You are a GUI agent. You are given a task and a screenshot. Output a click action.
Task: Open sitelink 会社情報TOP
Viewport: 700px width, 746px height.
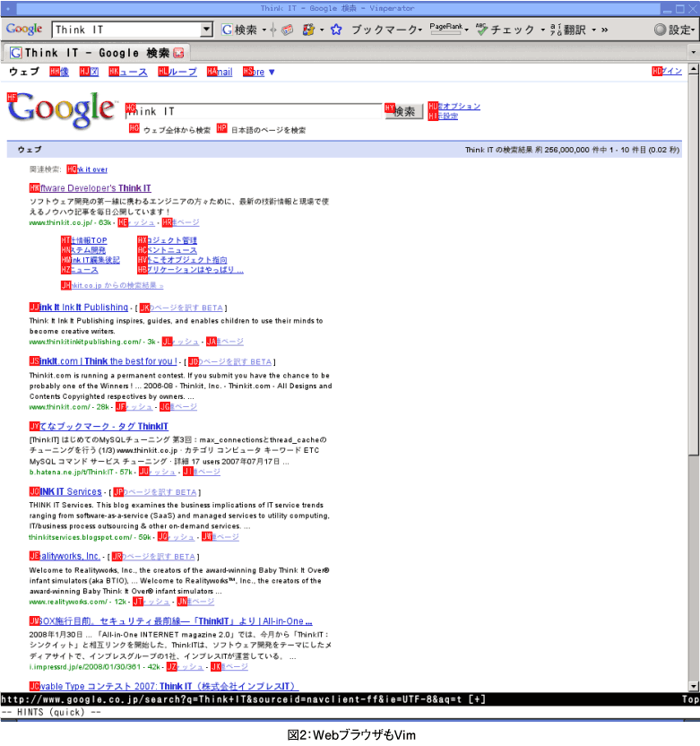tap(84, 240)
